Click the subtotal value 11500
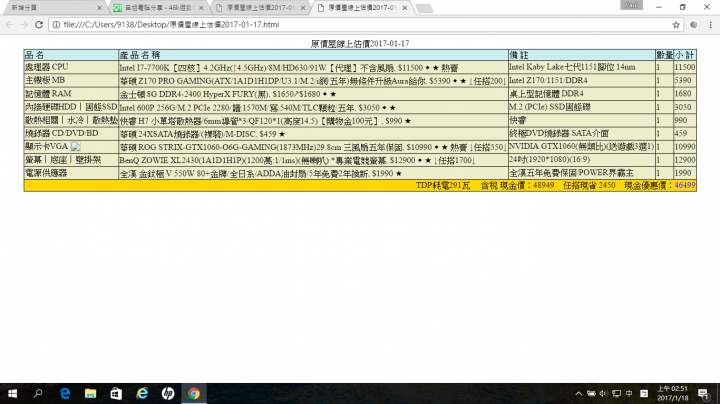Screen dimensions: 720x404 tap(685, 67)
